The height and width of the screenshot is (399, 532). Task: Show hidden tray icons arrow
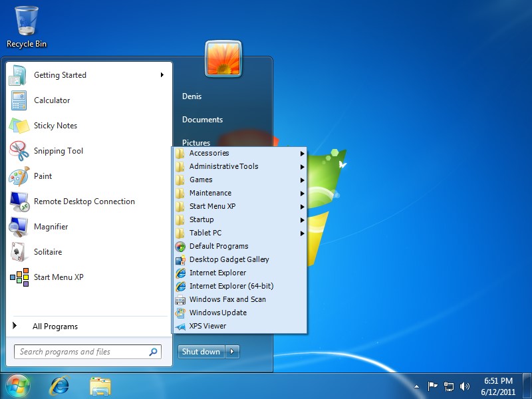click(x=417, y=386)
